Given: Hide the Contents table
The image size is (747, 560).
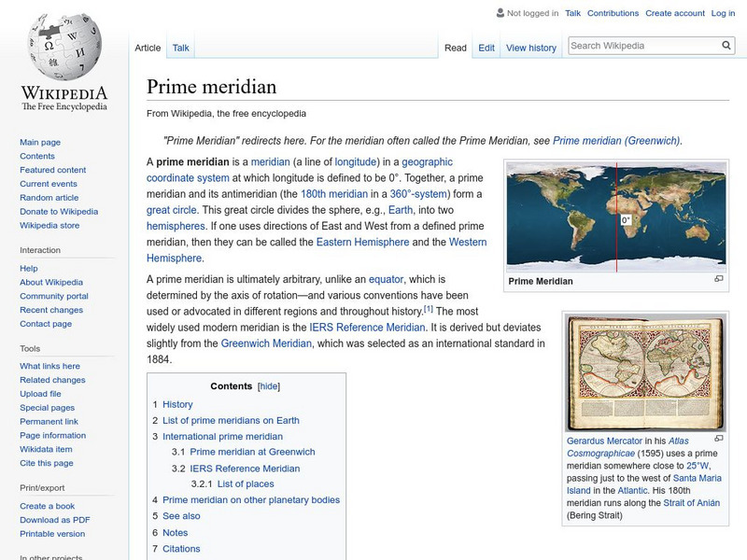Looking at the screenshot, I should click(269, 386).
